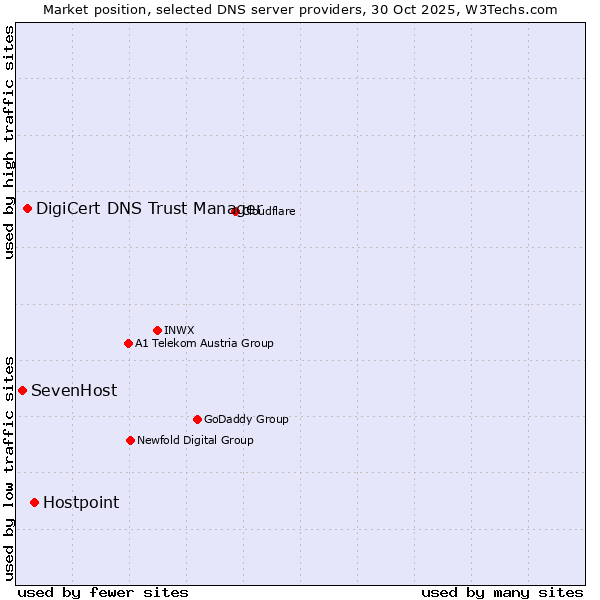Click the Newfold Digital Group label
The width and height of the screenshot is (600, 600).
(195, 440)
